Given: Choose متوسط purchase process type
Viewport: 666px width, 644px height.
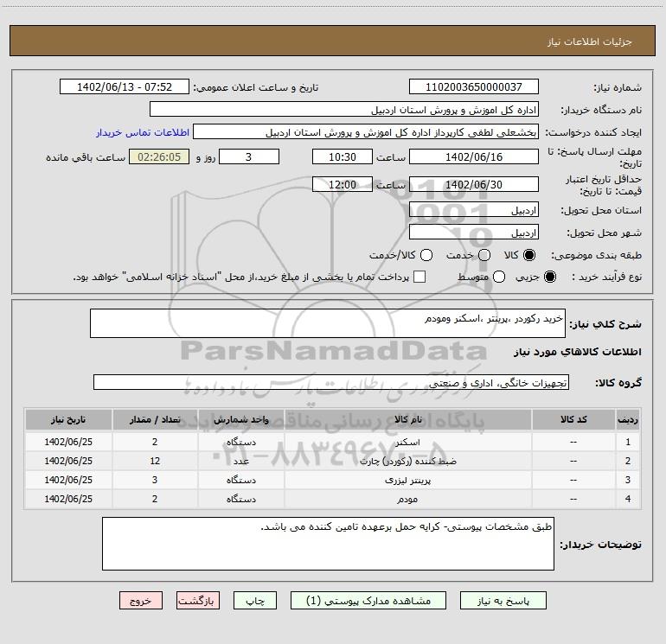Looking at the screenshot, I should tap(499, 277).
